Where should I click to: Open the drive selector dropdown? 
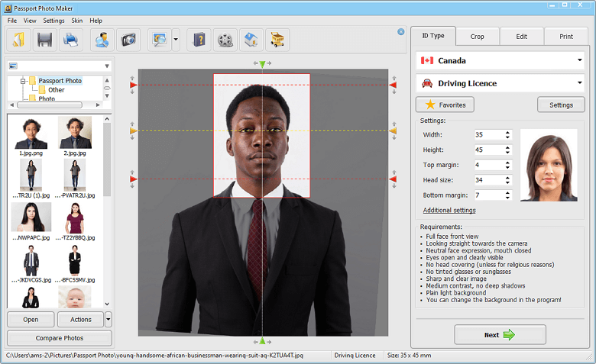tap(107, 66)
